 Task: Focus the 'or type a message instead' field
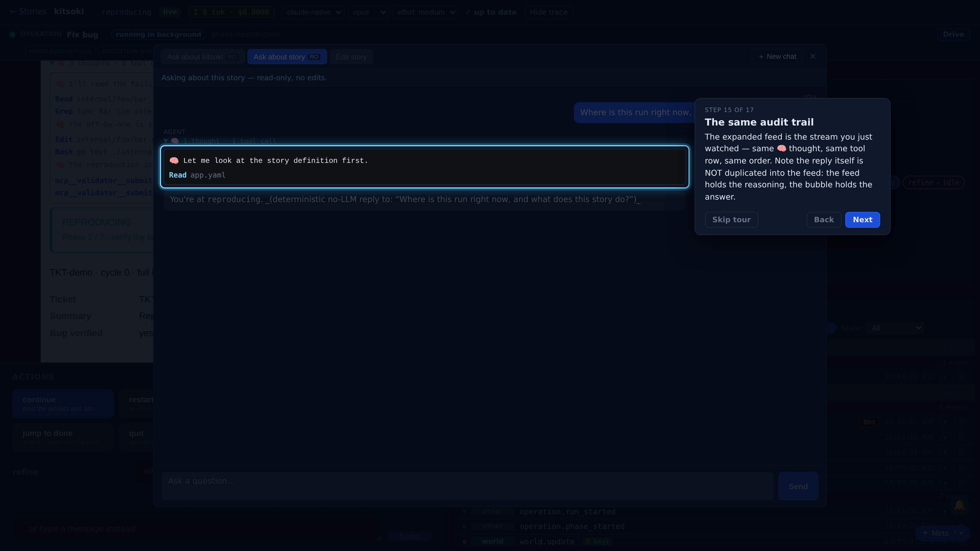pos(198,529)
